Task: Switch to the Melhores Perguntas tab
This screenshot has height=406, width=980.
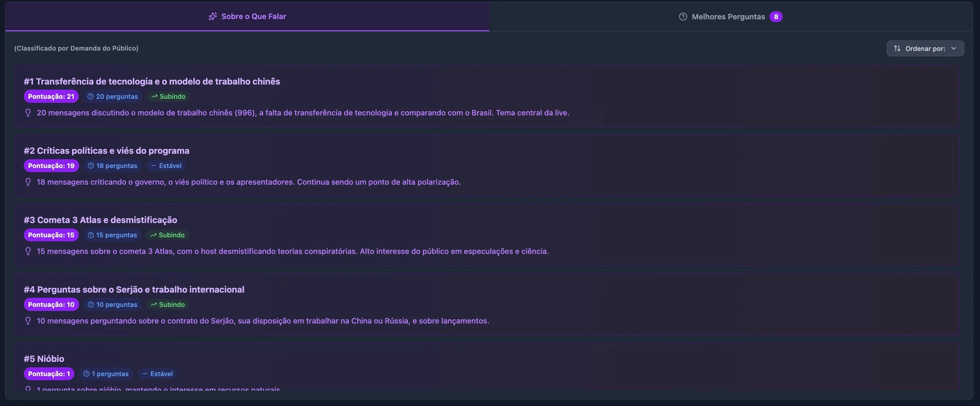Action: pyautogui.click(x=729, y=16)
